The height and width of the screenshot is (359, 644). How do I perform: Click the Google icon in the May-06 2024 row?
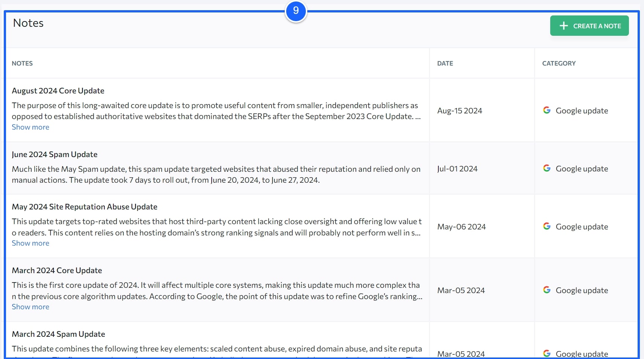click(x=547, y=226)
